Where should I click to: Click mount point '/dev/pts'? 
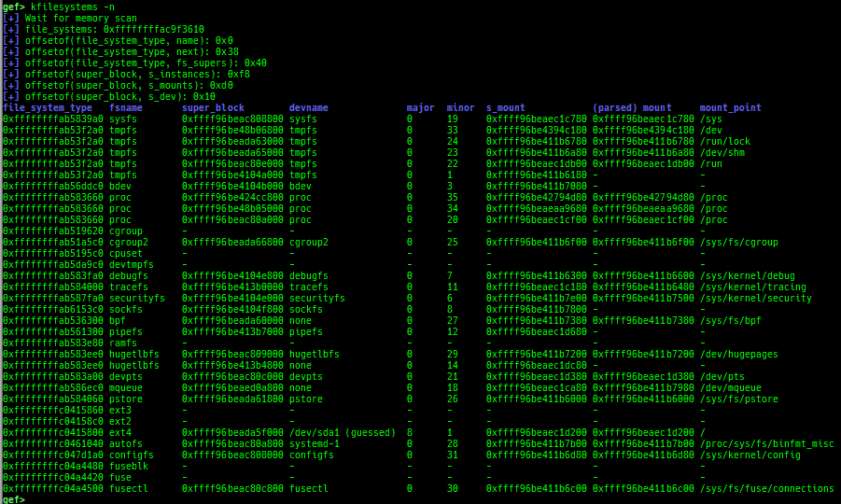click(x=722, y=376)
